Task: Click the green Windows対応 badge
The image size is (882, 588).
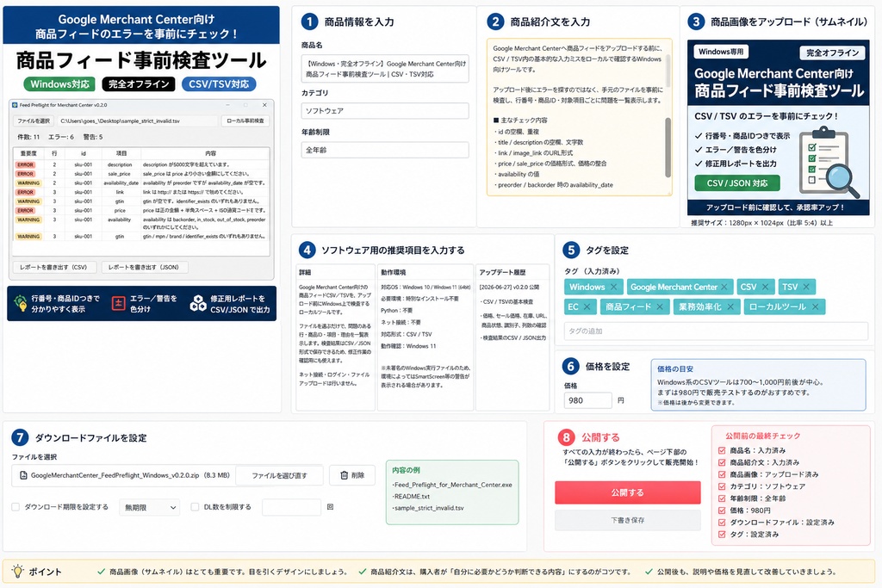Action: [59, 84]
